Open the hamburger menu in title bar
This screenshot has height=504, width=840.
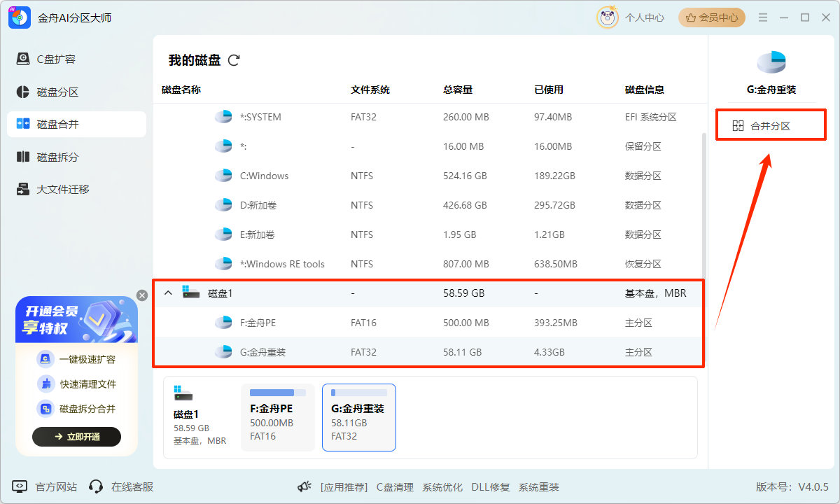(763, 17)
